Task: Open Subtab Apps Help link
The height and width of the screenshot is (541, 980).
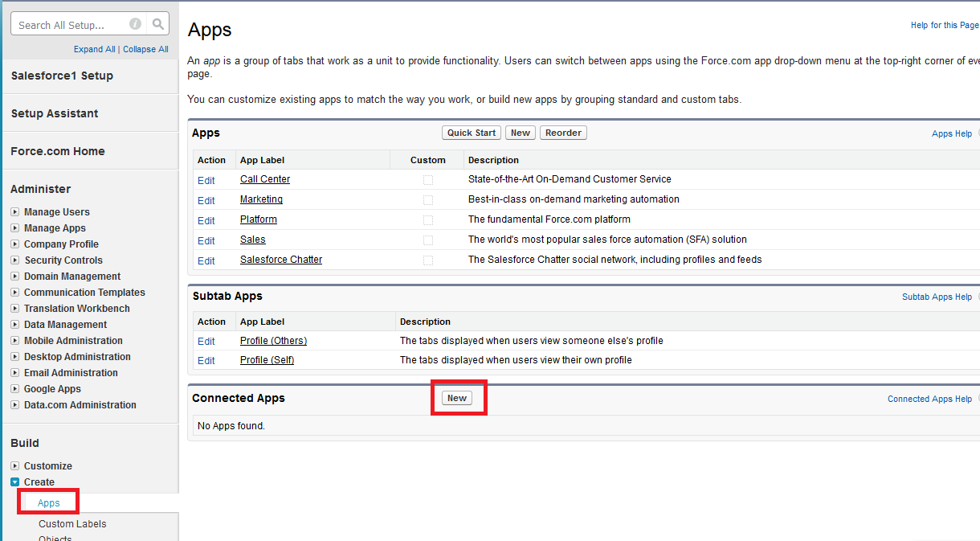Action: click(x=937, y=297)
